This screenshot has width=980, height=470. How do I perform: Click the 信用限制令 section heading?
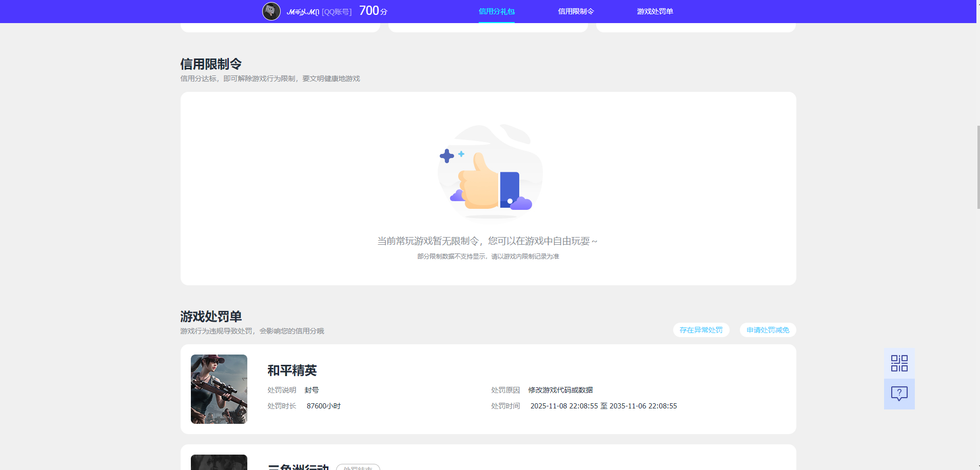(x=210, y=63)
